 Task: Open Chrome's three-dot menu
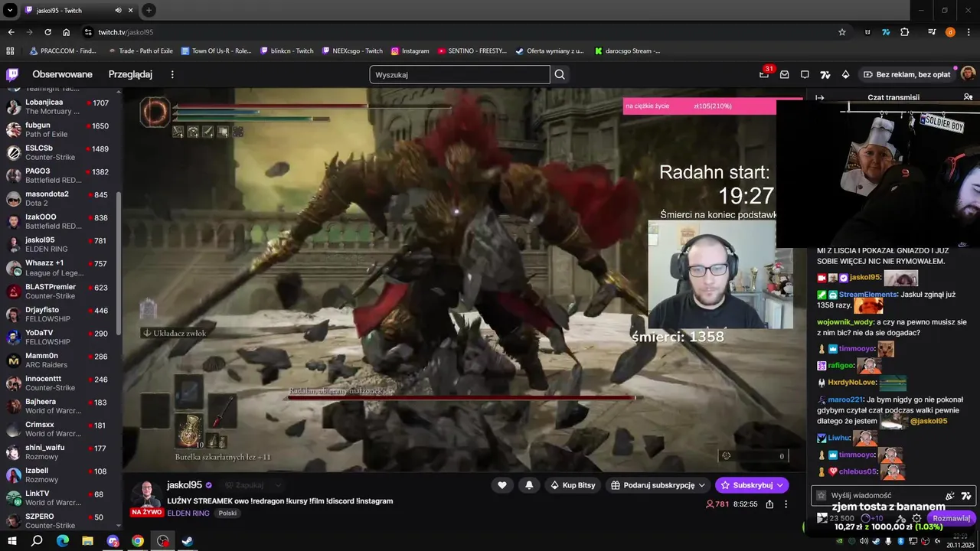[x=969, y=32]
